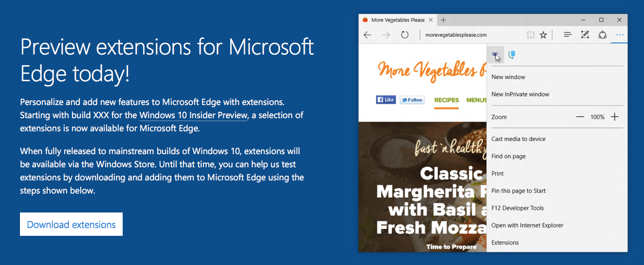The width and height of the screenshot is (644, 265).
Task: Open Reading view book icon
Action: (x=531, y=35)
